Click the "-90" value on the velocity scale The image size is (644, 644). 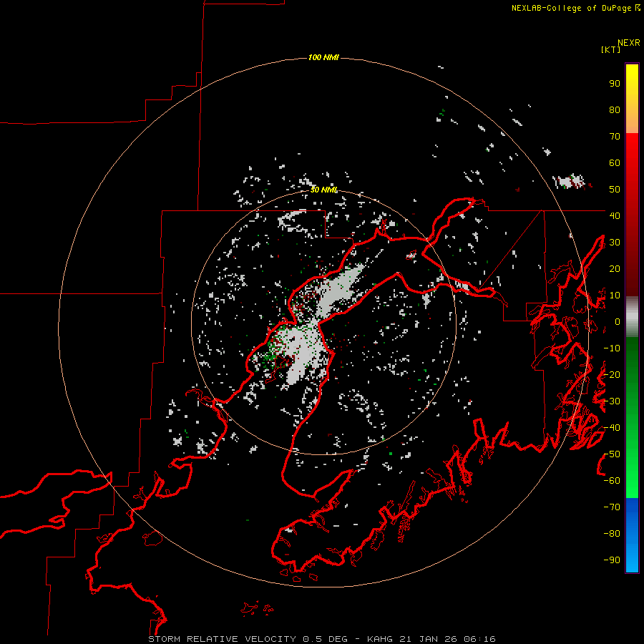612,560
